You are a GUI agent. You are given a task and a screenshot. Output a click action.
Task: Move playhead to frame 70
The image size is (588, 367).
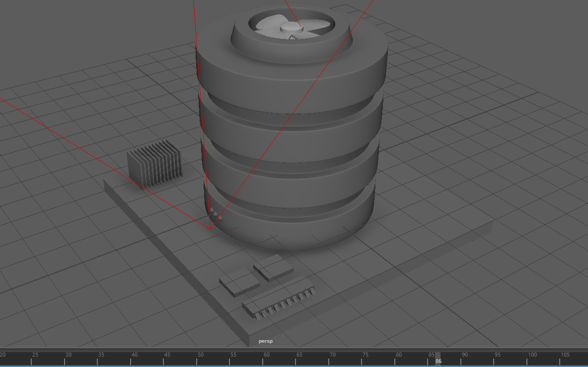(x=332, y=355)
